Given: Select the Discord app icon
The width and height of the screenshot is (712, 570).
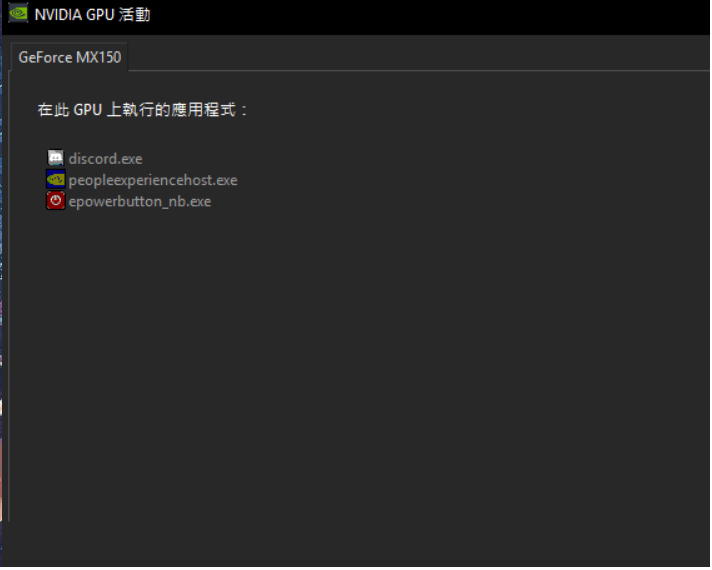Looking at the screenshot, I should point(56,158).
